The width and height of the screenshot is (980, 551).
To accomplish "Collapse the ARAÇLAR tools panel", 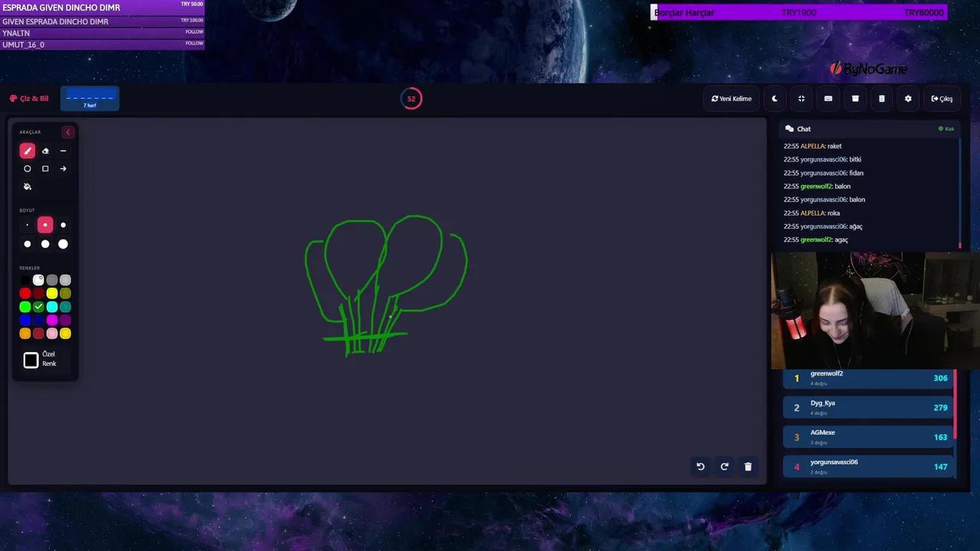I will [x=67, y=132].
